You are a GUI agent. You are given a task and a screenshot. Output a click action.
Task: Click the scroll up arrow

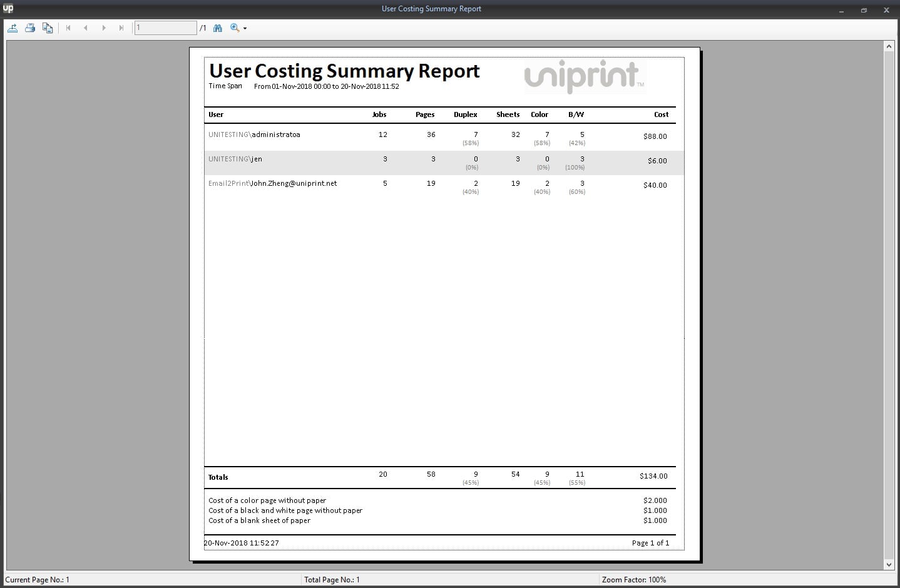point(889,46)
